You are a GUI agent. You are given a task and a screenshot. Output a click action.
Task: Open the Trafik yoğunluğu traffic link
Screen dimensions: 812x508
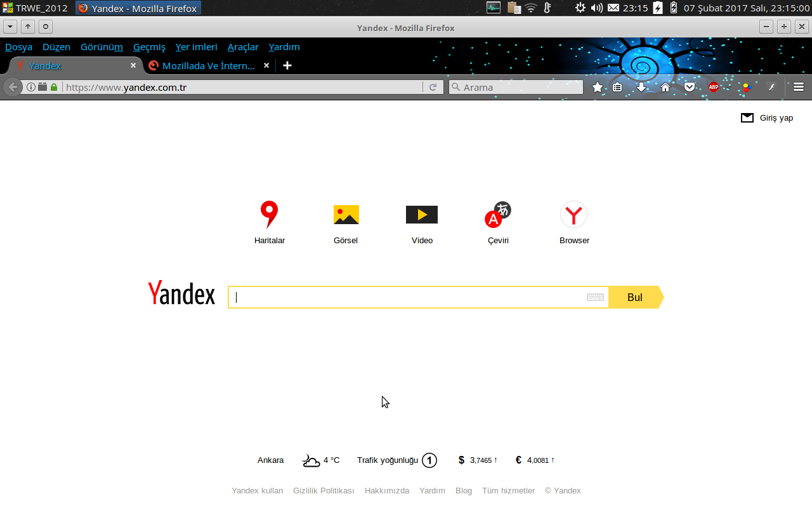tap(397, 460)
